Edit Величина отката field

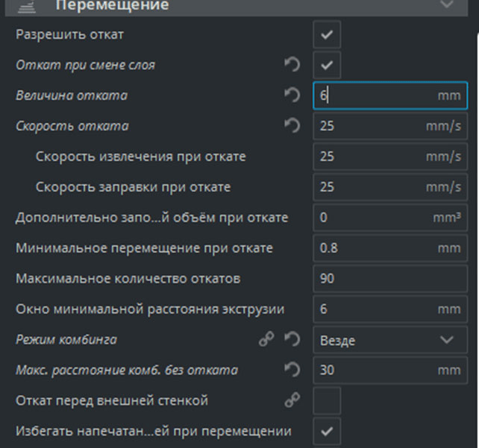coord(390,95)
